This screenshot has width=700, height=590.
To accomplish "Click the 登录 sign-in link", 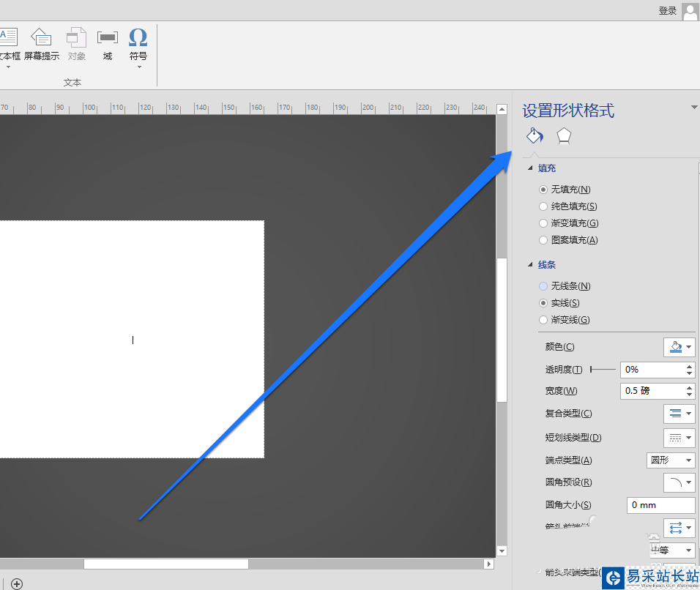I will [x=667, y=11].
